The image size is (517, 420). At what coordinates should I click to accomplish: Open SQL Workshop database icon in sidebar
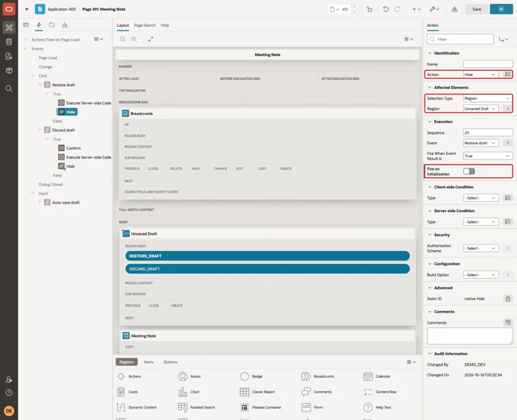tap(9, 42)
